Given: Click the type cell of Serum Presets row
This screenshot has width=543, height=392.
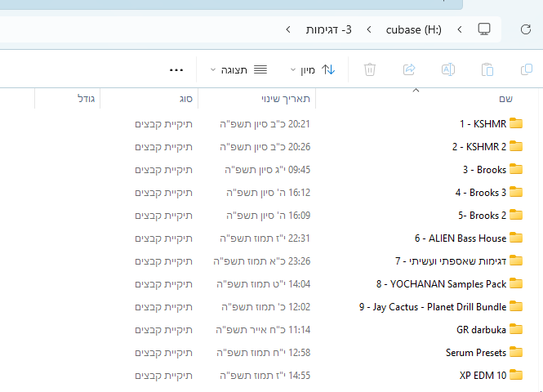Looking at the screenshot, I should [x=163, y=352].
